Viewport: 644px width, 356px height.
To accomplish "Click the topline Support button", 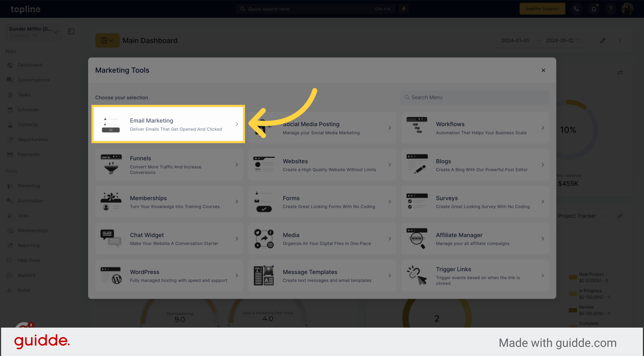I will (542, 9).
